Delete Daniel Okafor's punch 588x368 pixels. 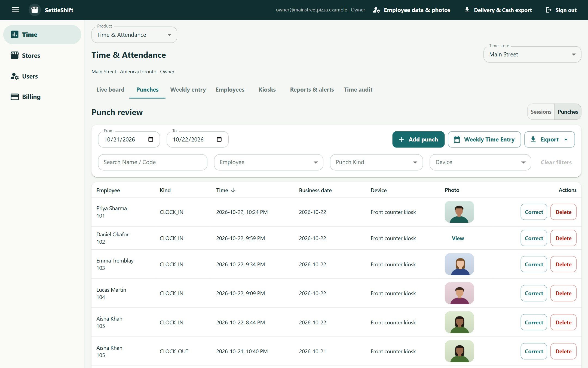563,238
